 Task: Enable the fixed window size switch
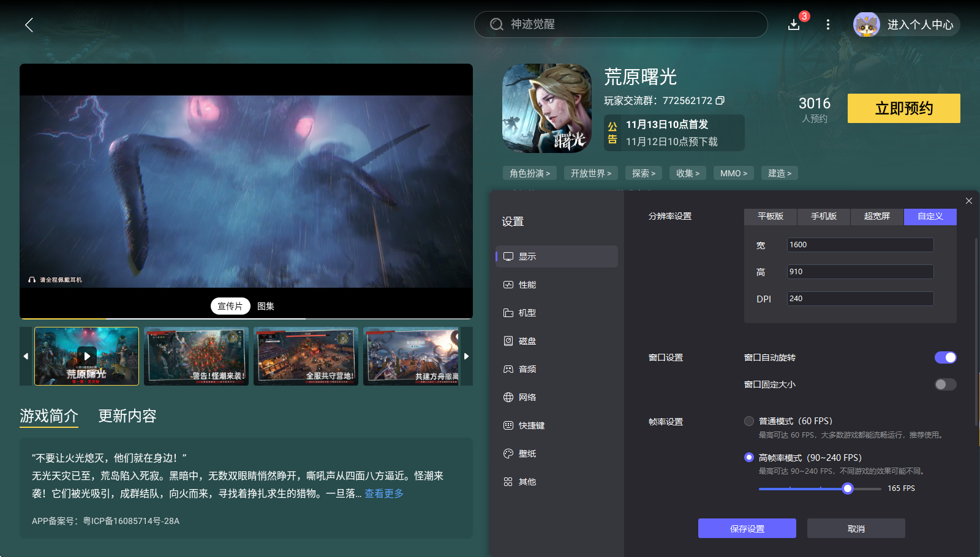[x=945, y=384]
